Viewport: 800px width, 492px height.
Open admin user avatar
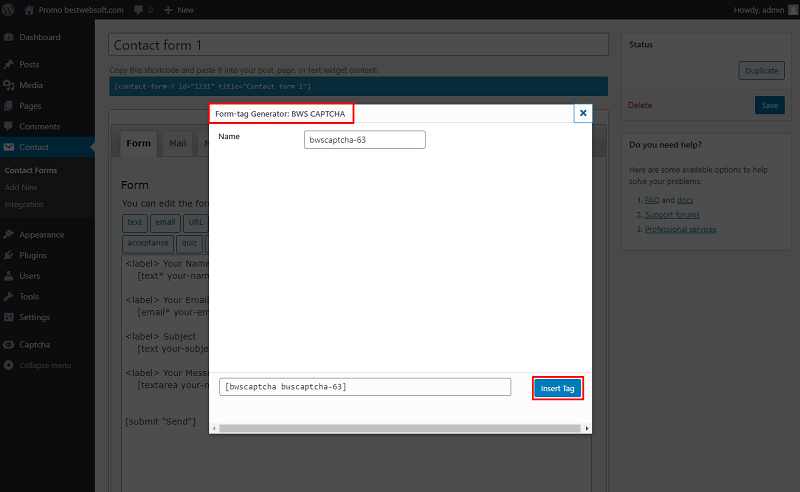point(793,10)
